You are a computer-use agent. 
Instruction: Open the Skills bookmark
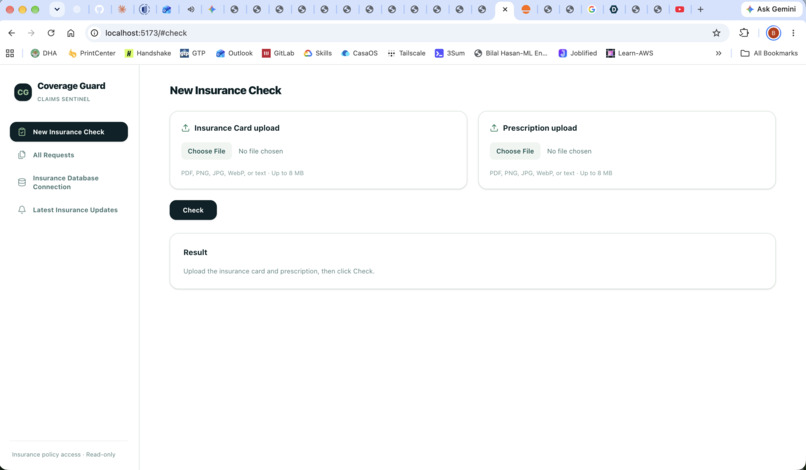tap(318, 53)
